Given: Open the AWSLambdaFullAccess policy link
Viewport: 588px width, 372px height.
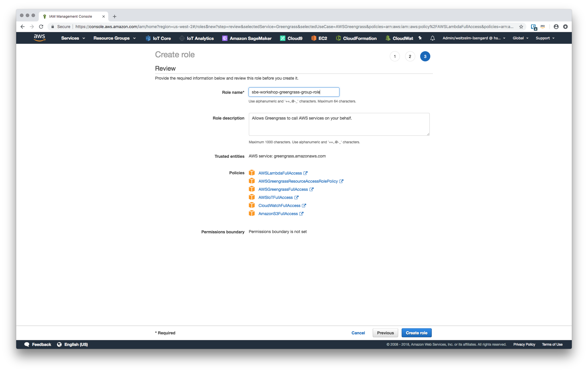Looking at the screenshot, I should (280, 173).
